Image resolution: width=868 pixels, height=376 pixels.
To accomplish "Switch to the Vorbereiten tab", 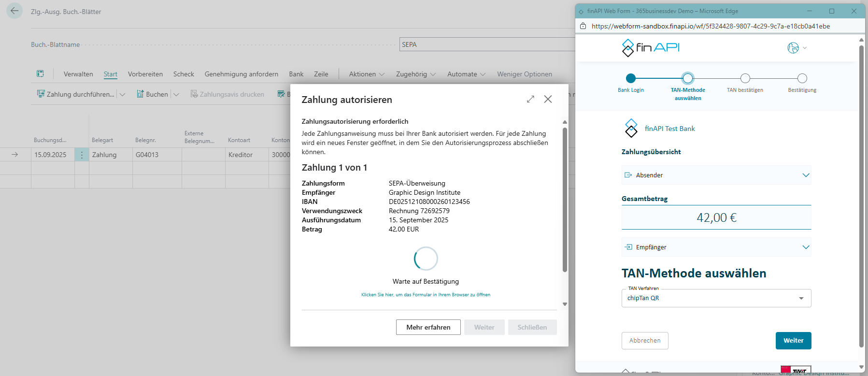I will [145, 74].
